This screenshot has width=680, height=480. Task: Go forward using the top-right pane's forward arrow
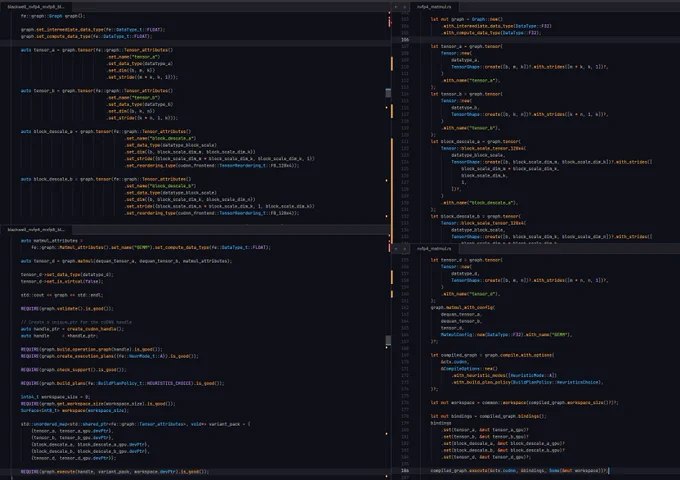click(405, 7)
